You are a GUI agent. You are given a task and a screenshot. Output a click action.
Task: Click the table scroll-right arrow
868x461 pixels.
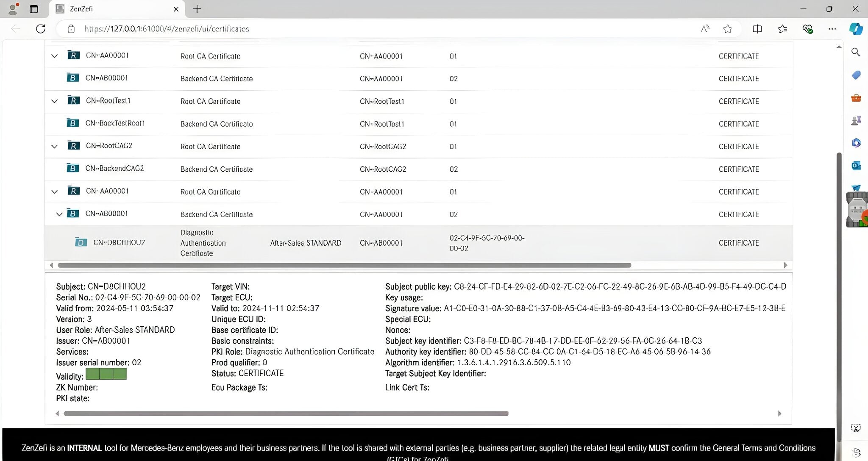tap(785, 265)
